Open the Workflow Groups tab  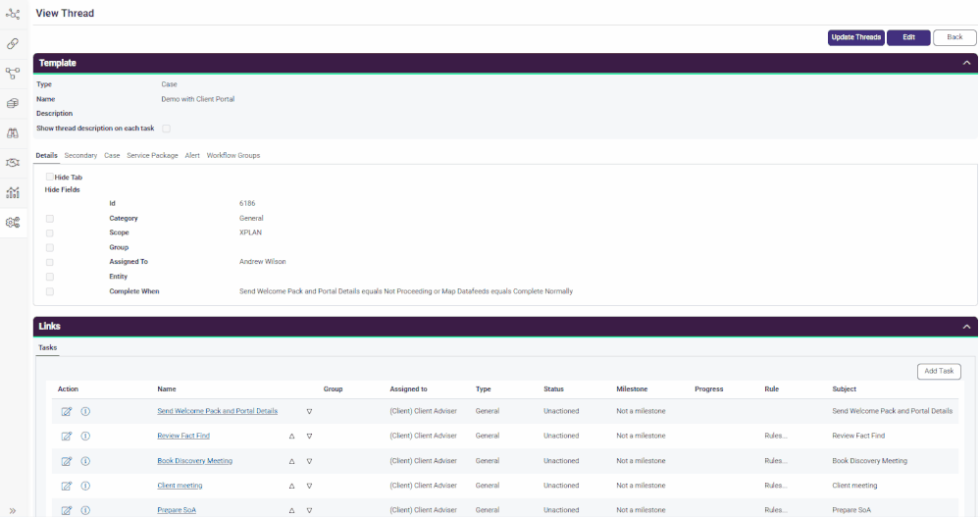(x=232, y=155)
